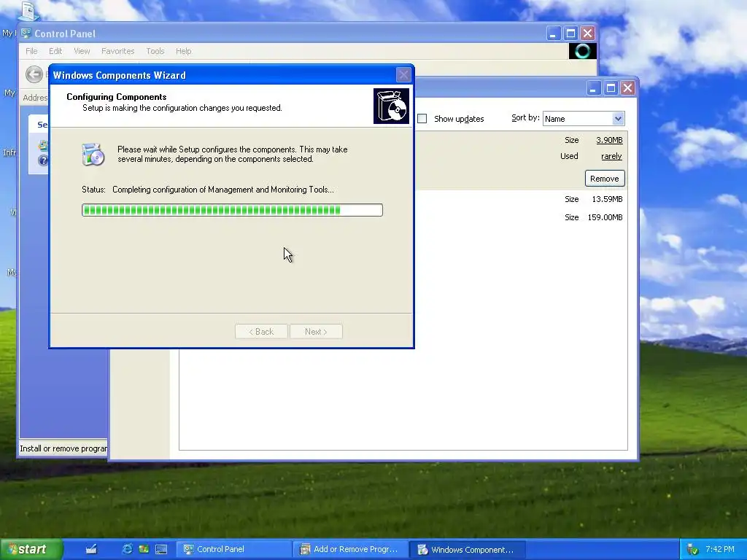Click the configuration progress bar

coord(232,210)
